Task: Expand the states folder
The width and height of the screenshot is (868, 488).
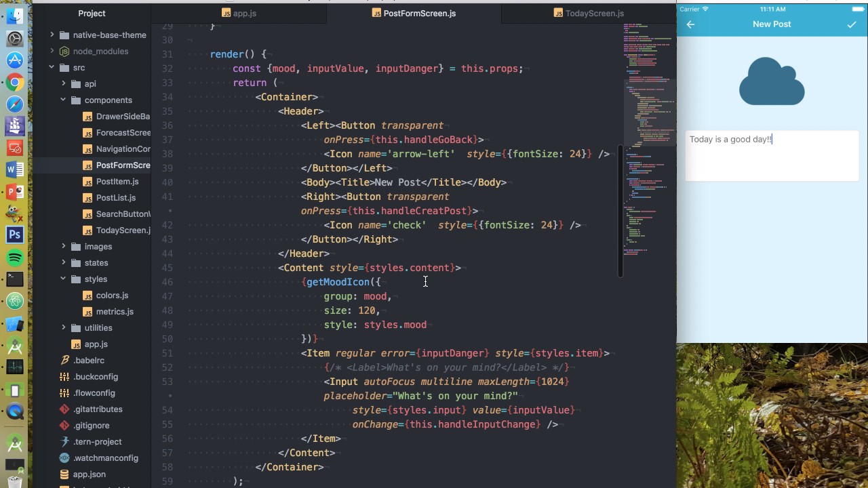Action: pos(63,263)
